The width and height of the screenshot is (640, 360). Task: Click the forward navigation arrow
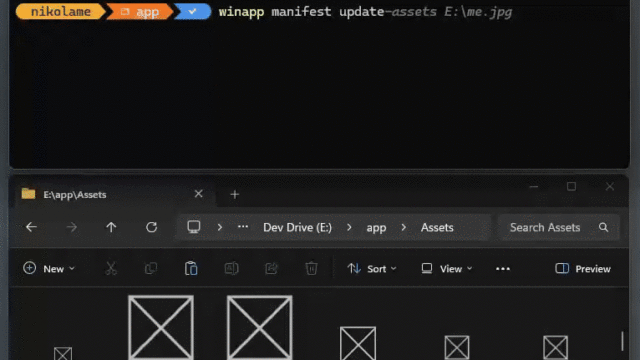[71, 227]
